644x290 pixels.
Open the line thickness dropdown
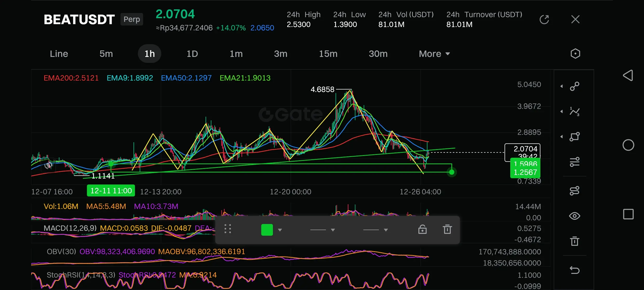pos(322,230)
